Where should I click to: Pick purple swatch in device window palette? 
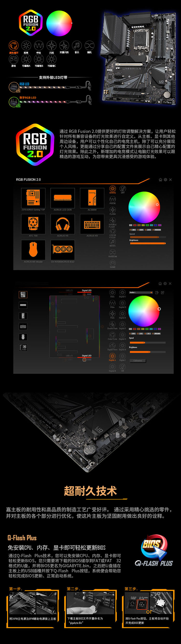pos(160,225)
